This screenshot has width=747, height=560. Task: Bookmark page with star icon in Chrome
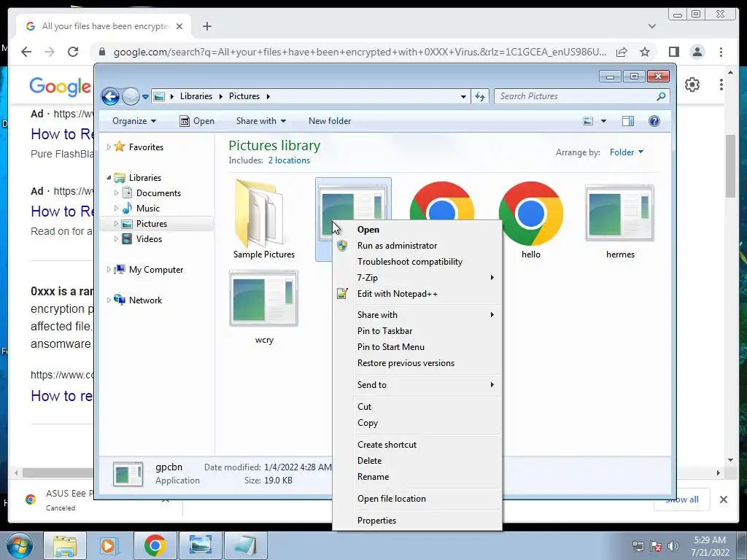click(645, 52)
